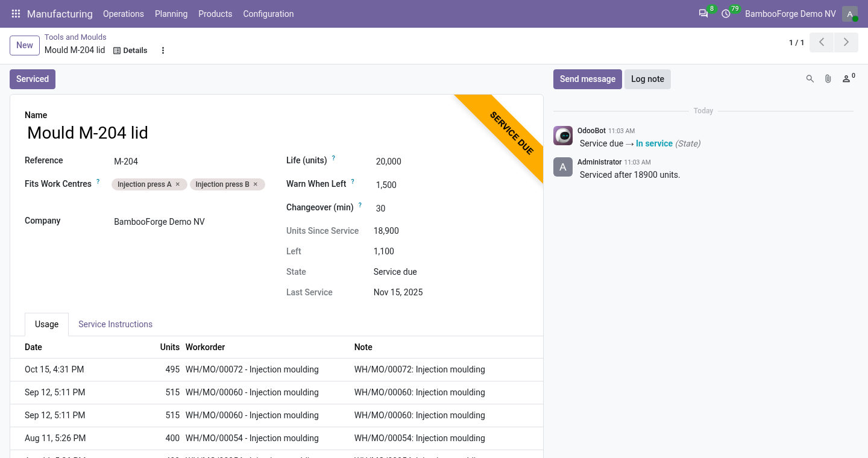Open the Details smart button
The width and height of the screenshot is (868, 458).
click(x=130, y=51)
